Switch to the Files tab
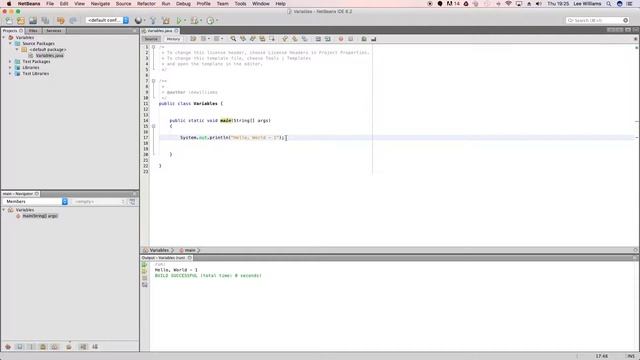The height and width of the screenshot is (360, 640). [33, 31]
